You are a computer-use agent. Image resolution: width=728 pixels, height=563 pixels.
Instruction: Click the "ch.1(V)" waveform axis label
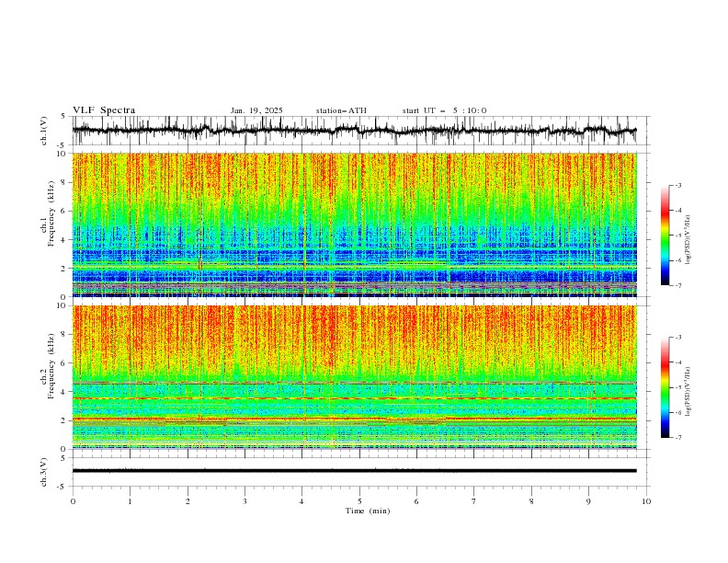pyautogui.click(x=44, y=131)
